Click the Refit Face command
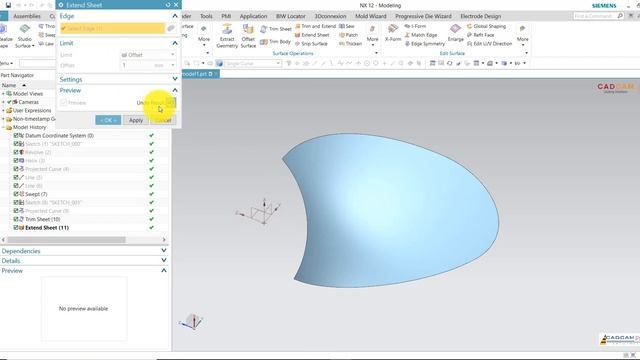This screenshot has width=640, height=360. click(x=480, y=35)
